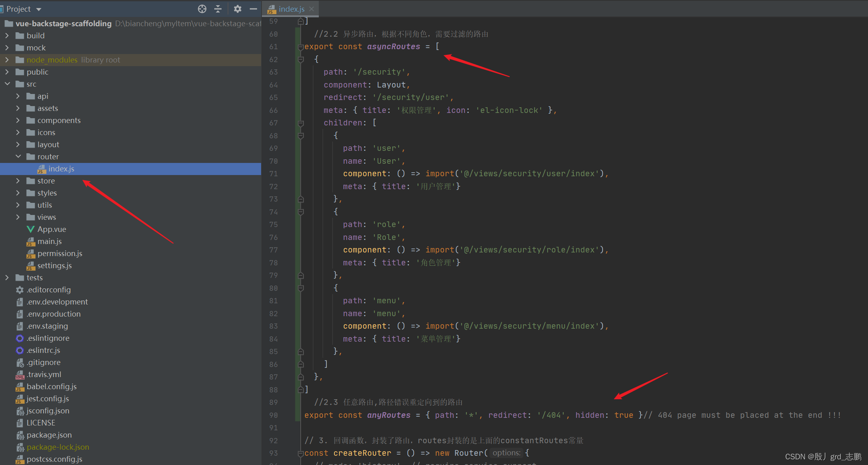Fold the asyncRoutes block at line 61

click(301, 47)
